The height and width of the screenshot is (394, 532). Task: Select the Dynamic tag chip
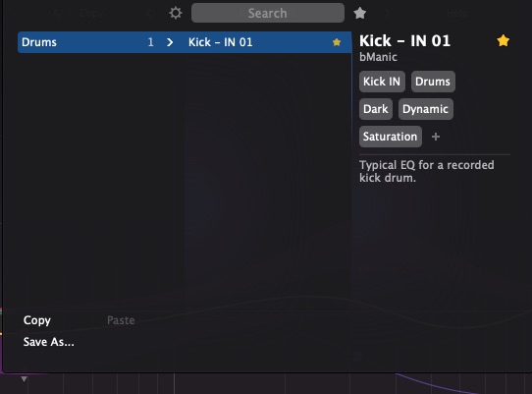(x=425, y=109)
